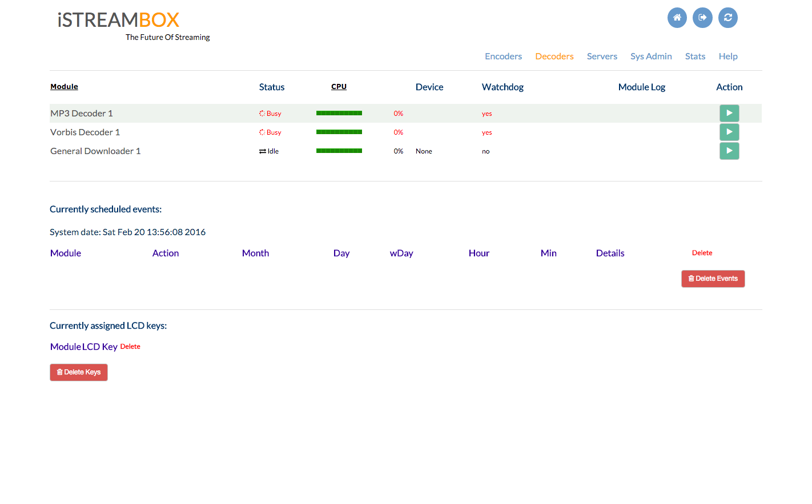Viewport: 812px width, 504px height.
Task: Click the Delete Events button
Action: coord(713,279)
